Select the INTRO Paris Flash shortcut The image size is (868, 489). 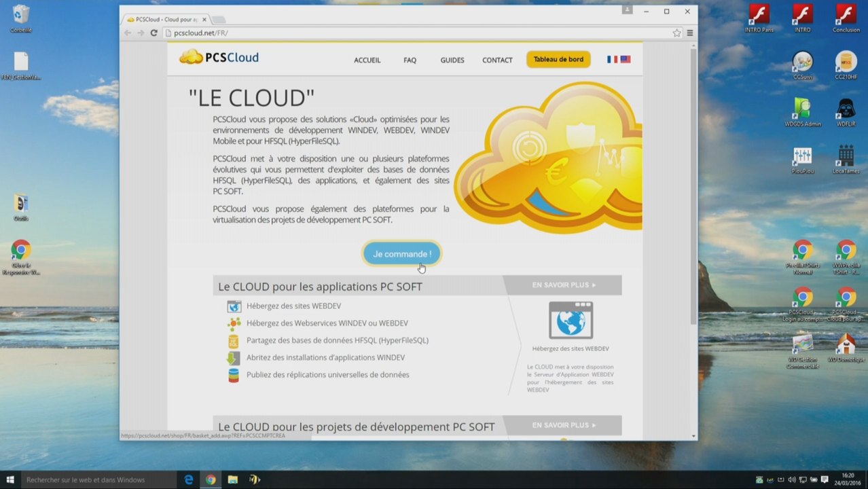click(759, 18)
